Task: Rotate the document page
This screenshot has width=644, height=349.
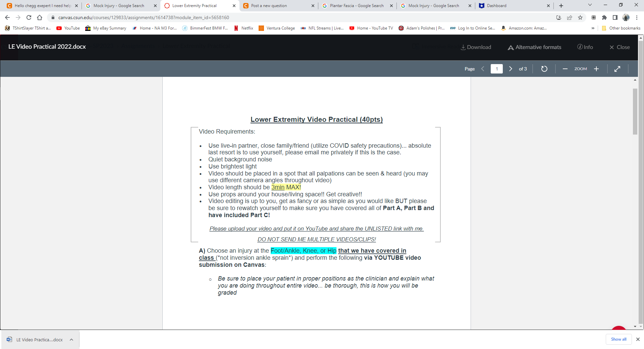Action: coord(544,69)
